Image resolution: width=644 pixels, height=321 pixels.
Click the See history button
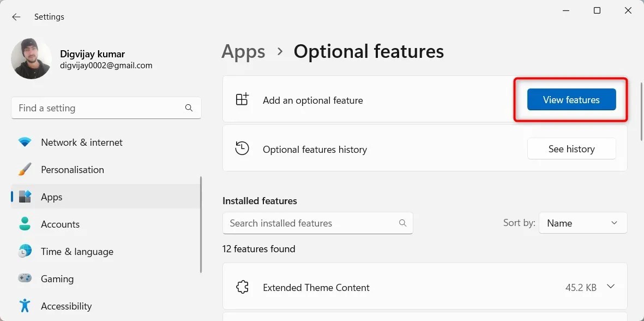(x=571, y=149)
